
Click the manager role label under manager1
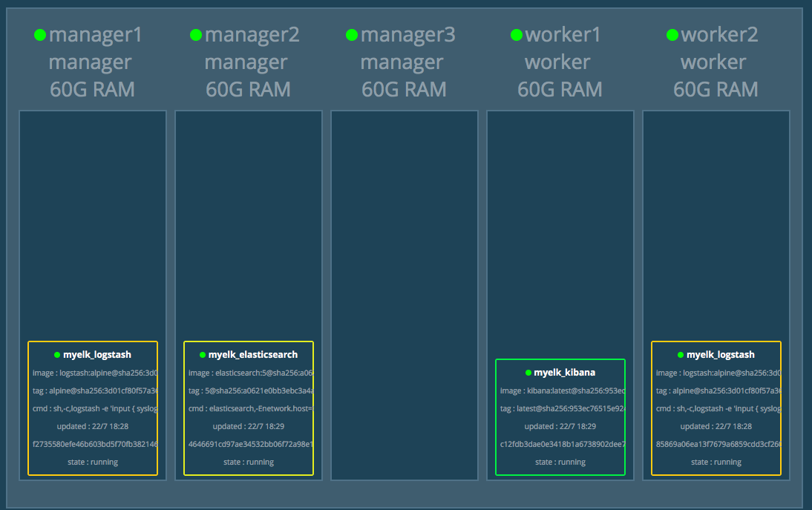90,62
